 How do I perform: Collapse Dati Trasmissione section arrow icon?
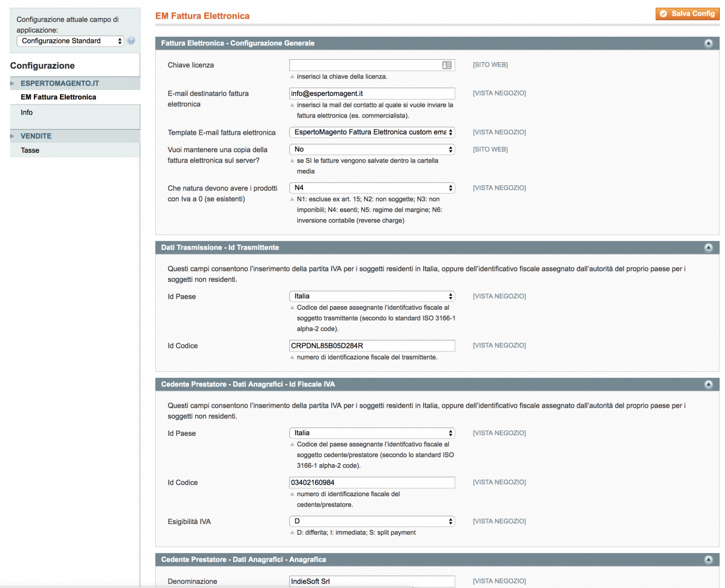[x=709, y=248]
